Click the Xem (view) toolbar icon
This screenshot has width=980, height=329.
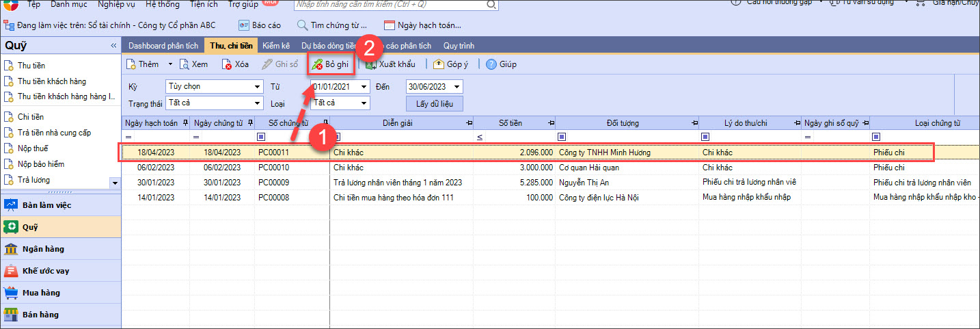185,64
